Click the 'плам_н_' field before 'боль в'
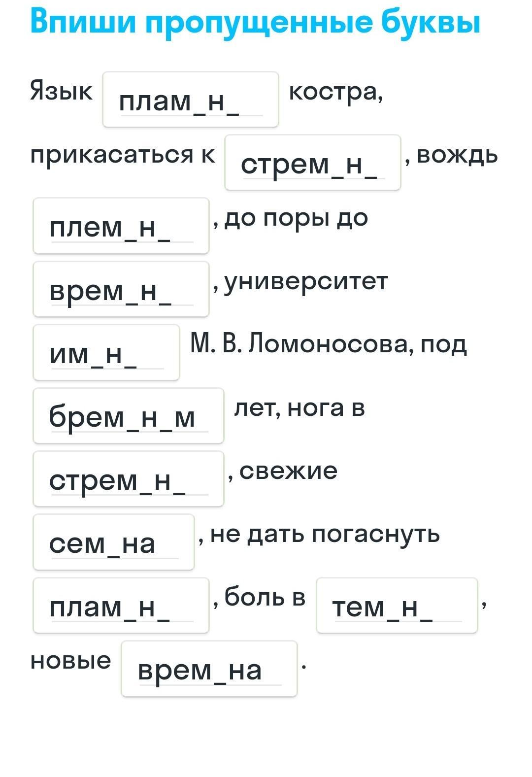Screen dimensions: 532x777 tap(121, 606)
